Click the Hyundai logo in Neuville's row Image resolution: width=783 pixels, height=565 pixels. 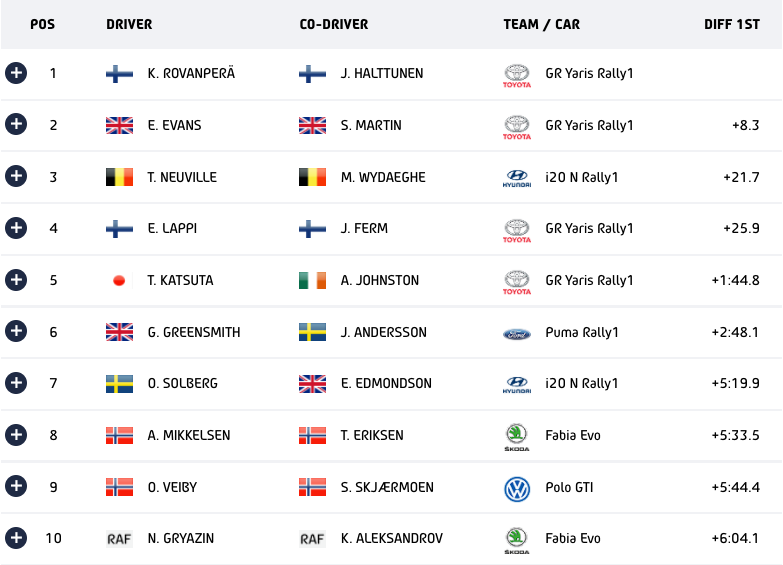click(x=517, y=179)
